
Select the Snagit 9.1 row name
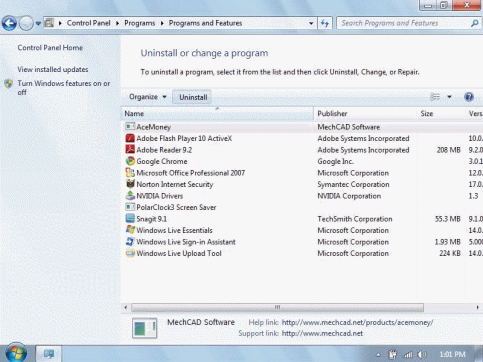coord(151,219)
